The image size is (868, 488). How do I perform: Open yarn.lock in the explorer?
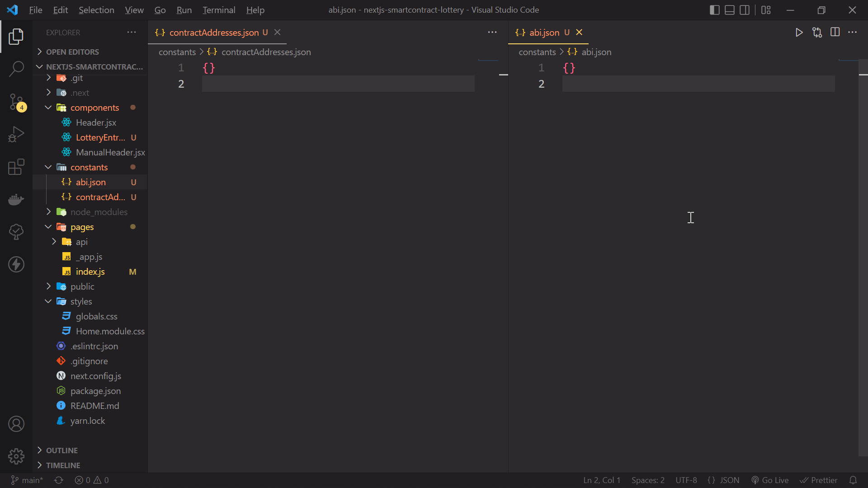pos(90,421)
